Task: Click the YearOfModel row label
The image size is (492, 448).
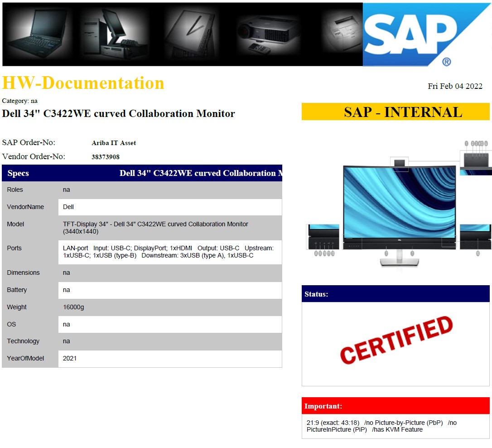Action: (25, 359)
